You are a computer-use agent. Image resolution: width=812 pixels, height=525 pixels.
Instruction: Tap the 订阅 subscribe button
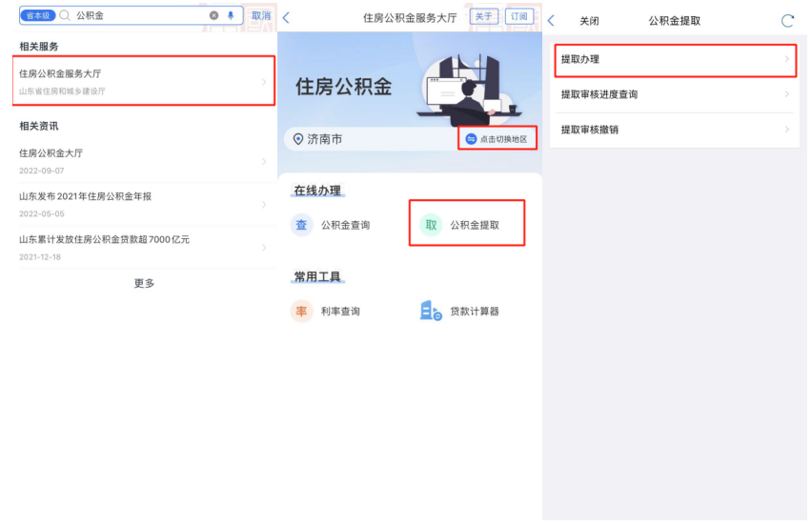(x=518, y=16)
